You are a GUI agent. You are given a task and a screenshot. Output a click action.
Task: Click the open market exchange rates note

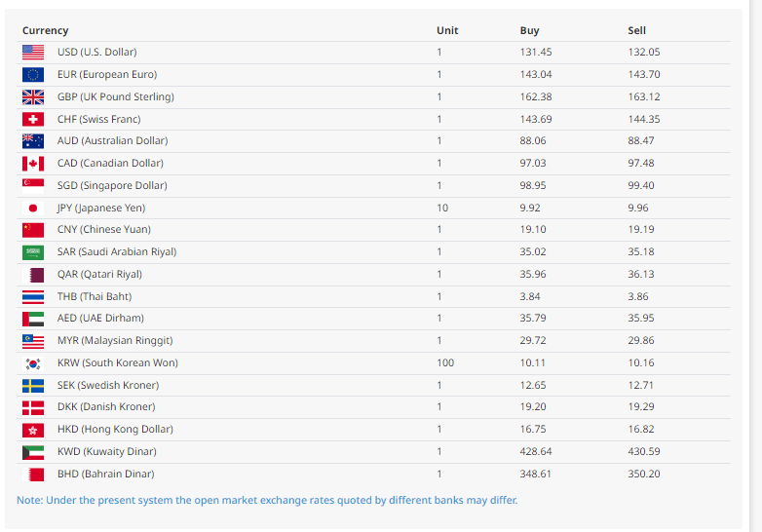pyautogui.click(x=267, y=501)
